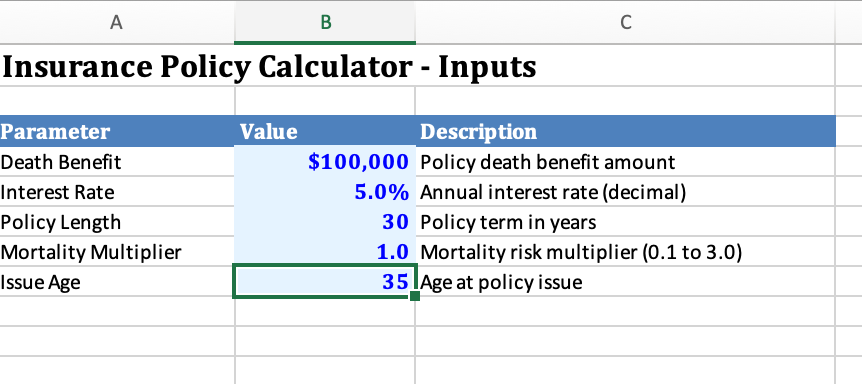Select the Mortality Multiplier label cell
The height and width of the screenshot is (384, 862).
pyautogui.click(x=117, y=252)
